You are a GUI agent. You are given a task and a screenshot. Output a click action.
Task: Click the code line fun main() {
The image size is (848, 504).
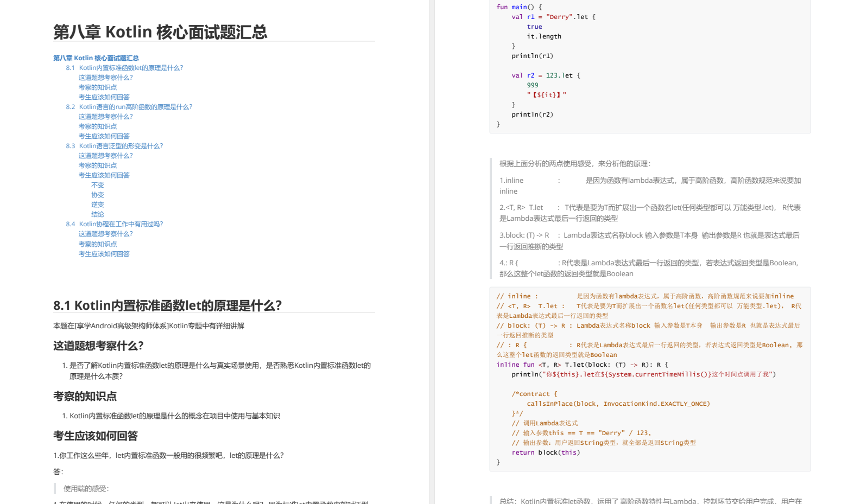[519, 7]
